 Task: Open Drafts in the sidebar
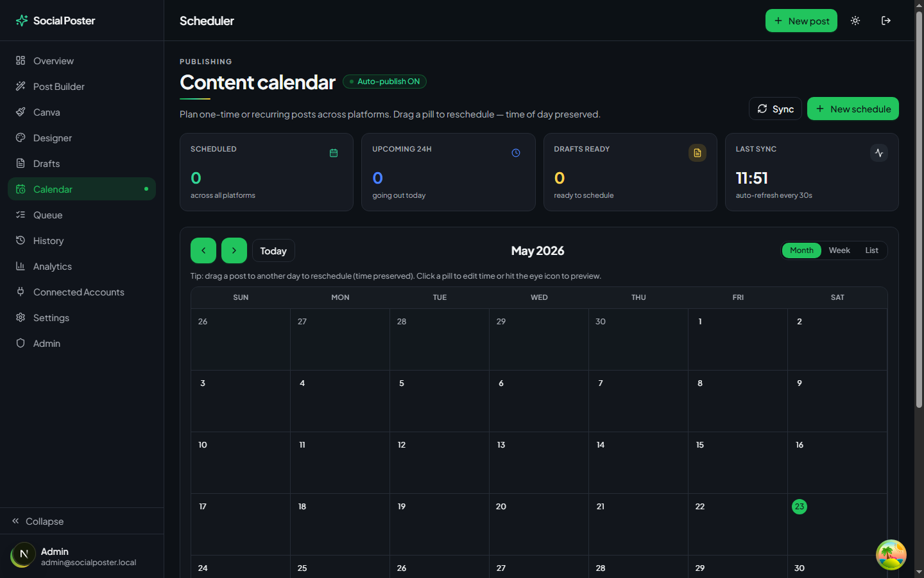[81, 163]
